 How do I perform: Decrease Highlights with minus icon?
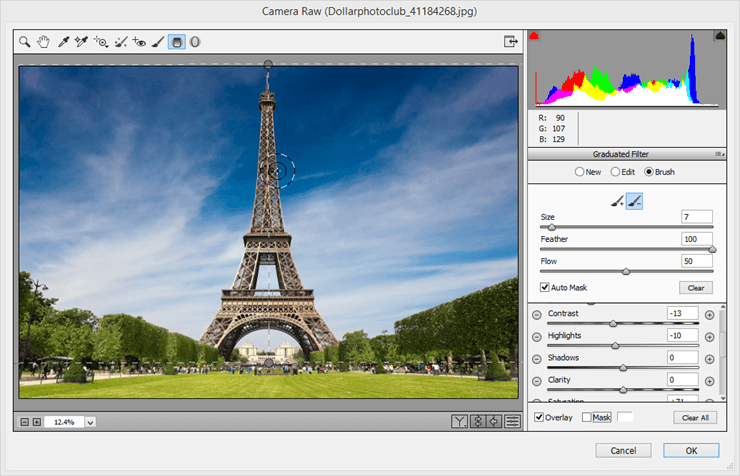pos(537,337)
